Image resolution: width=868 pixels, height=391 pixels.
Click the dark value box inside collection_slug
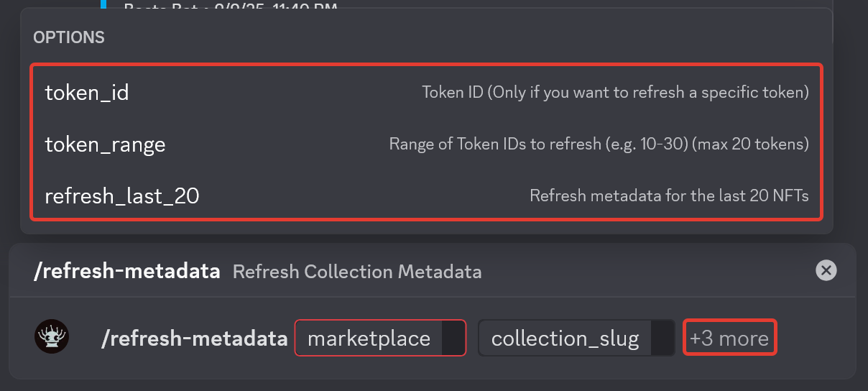coord(662,338)
